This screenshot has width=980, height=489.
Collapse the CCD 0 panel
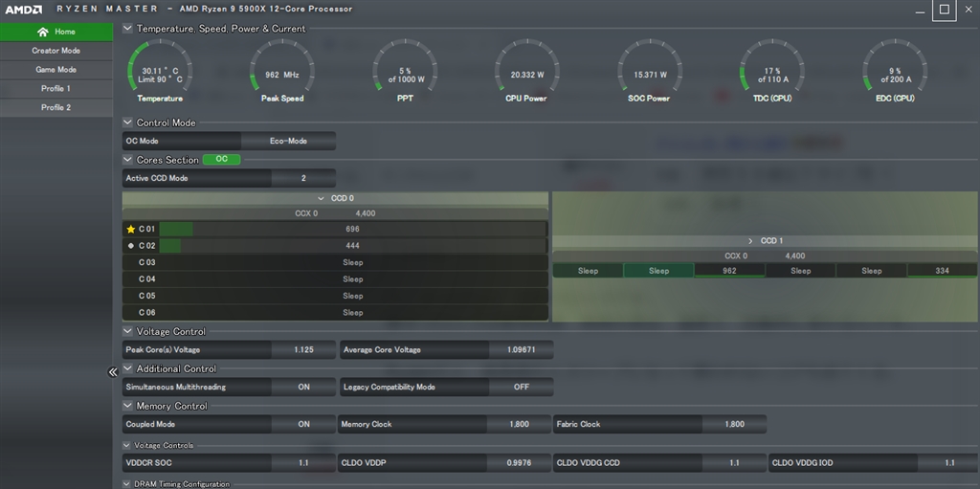point(321,198)
